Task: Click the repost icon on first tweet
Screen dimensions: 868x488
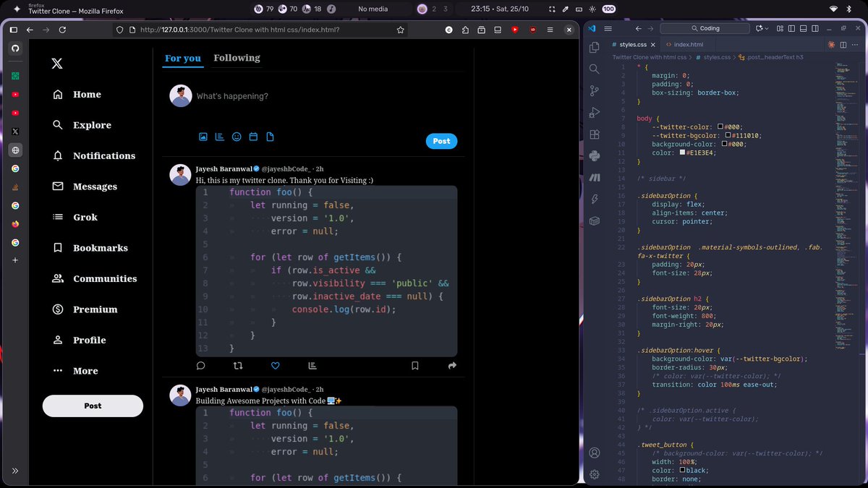Action: click(237, 366)
